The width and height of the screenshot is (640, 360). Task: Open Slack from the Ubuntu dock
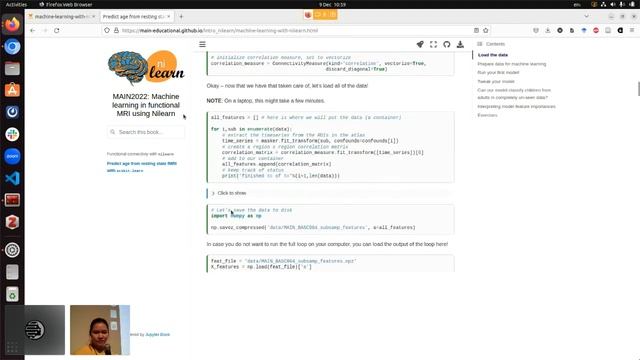click(12, 134)
